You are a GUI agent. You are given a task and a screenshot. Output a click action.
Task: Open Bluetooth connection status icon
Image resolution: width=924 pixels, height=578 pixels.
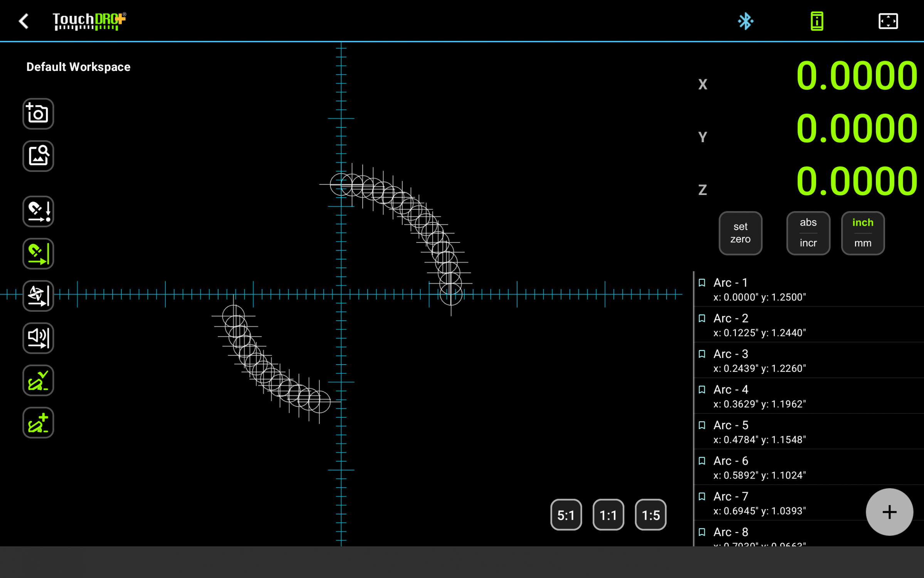745,21
